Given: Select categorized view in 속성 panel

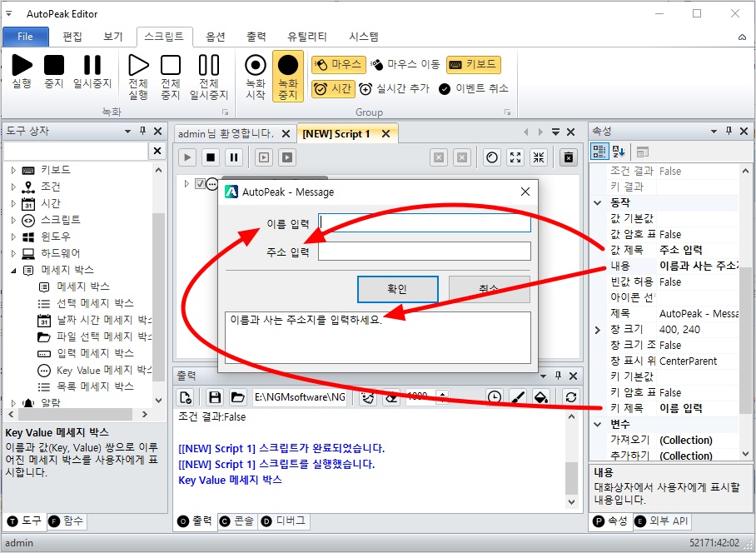Looking at the screenshot, I should (x=599, y=152).
